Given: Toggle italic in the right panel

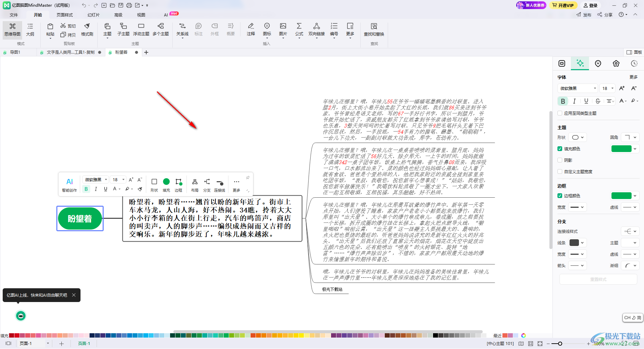Looking at the screenshot, I should (575, 101).
